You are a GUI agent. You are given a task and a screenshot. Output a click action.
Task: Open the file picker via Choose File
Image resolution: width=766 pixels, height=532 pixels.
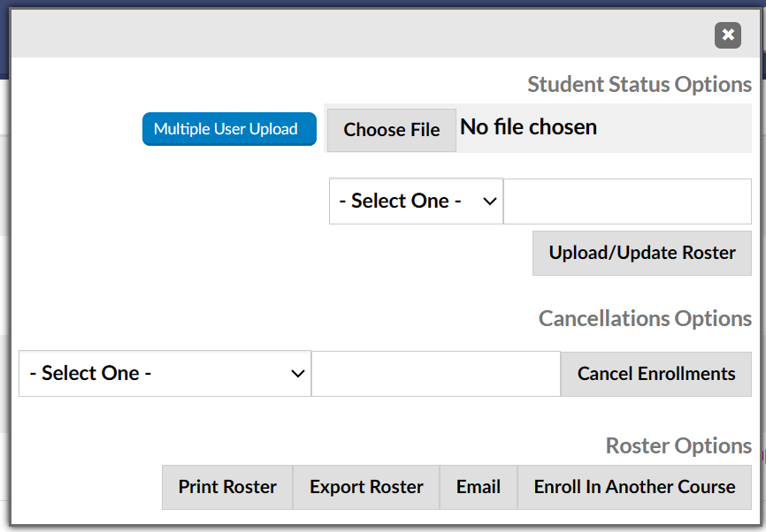click(391, 130)
